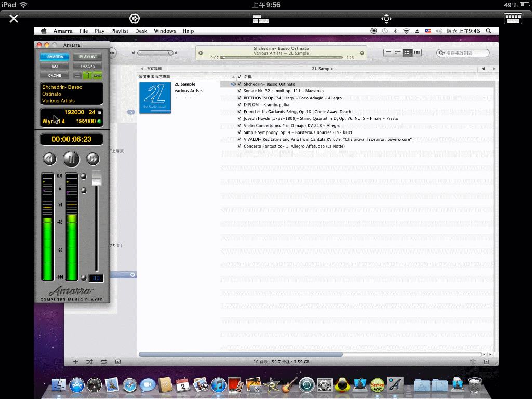This screenshot has height=399, width=532.
Task: Click the round knob next to the gain field
Action: point(84,278)
